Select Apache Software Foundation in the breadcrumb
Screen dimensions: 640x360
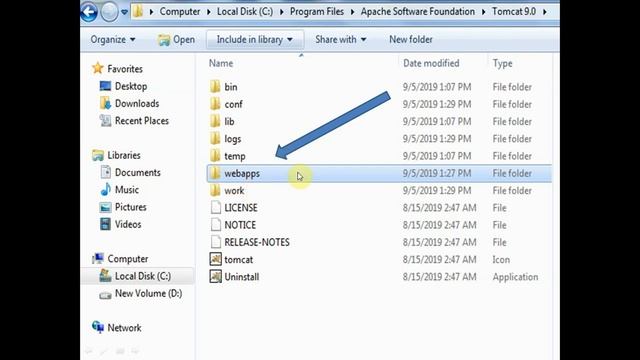tap(418, 11)
